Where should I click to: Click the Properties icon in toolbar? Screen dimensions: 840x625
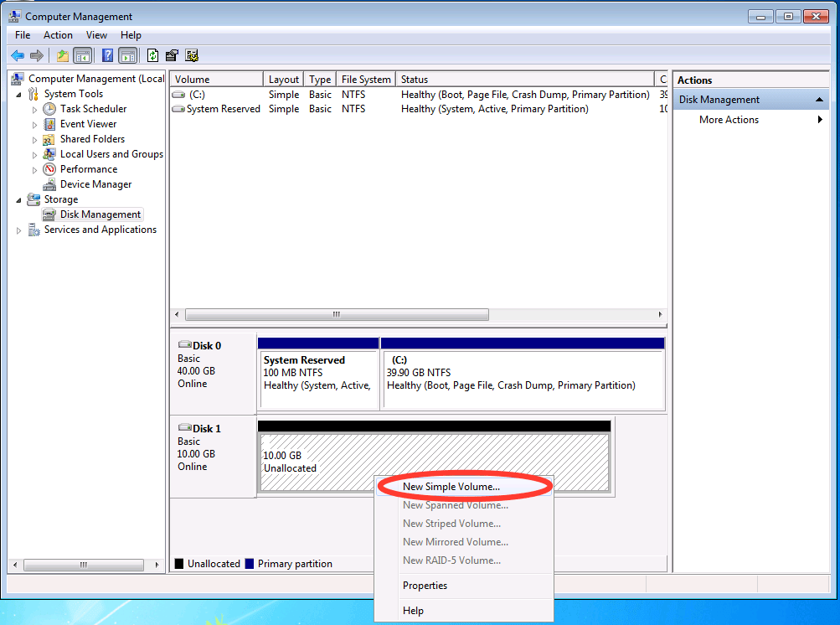pyautogui.click(x=172, y=55)
